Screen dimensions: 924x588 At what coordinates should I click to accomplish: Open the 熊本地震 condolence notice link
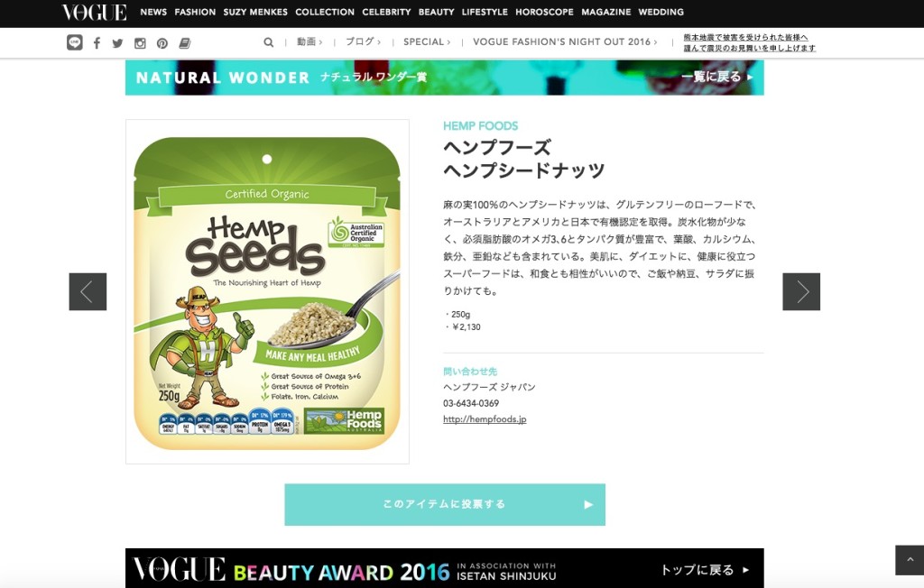pyautogui.click(x=750, y=42)
